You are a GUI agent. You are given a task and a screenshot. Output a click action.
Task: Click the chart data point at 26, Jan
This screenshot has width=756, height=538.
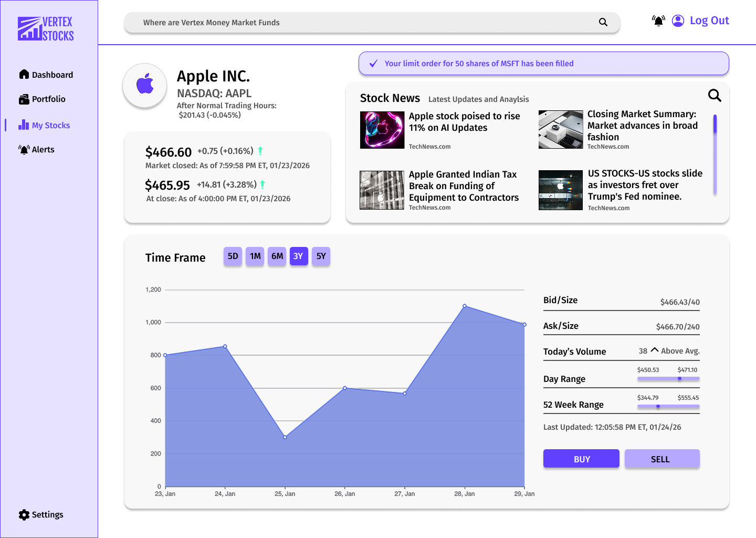345,388
